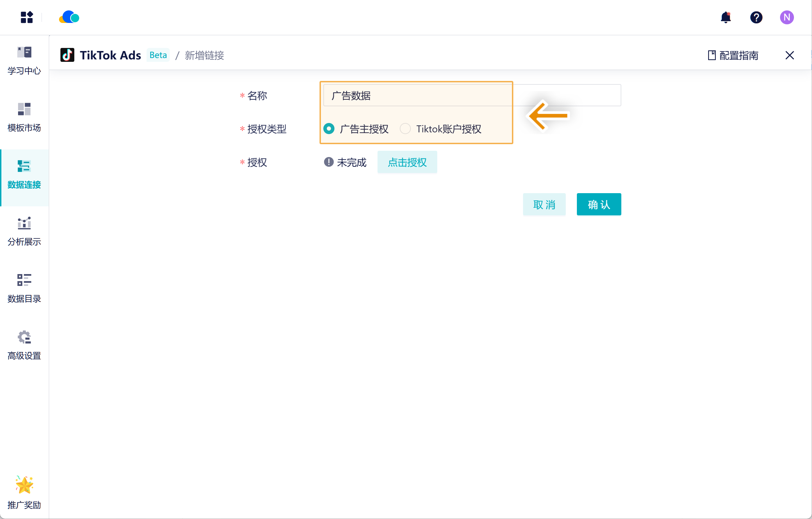Open 模板市场 in the sidebar
Screen dimensions: 812x519
click(x=24, y=117)
